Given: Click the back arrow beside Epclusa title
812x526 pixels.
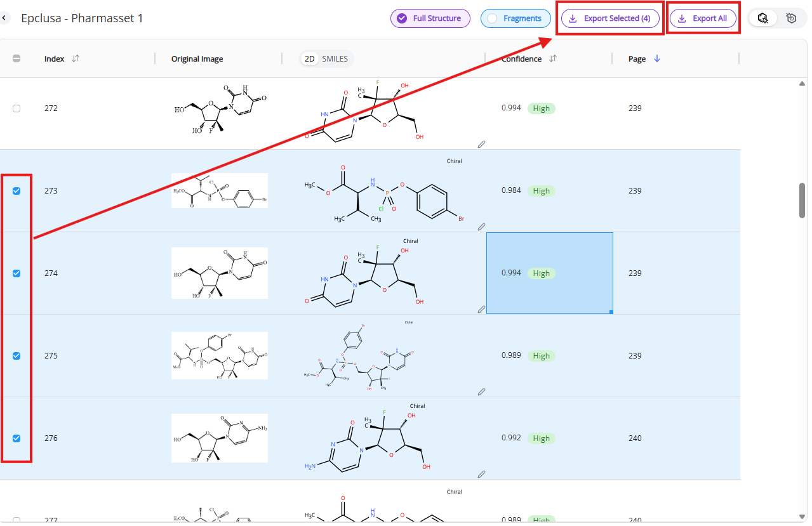Looking at the screenshot, I should pyautogui.click(x=4, y=18).
